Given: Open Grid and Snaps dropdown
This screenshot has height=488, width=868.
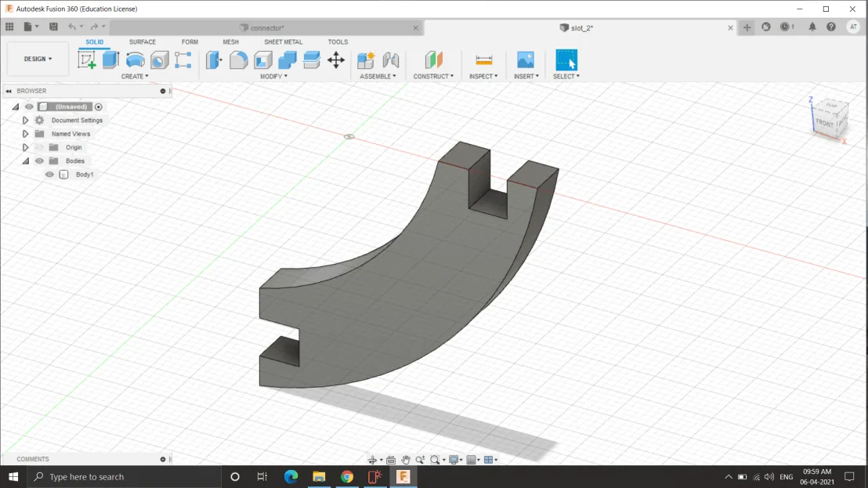Looking at the screenshot, I should pos(472,460).
